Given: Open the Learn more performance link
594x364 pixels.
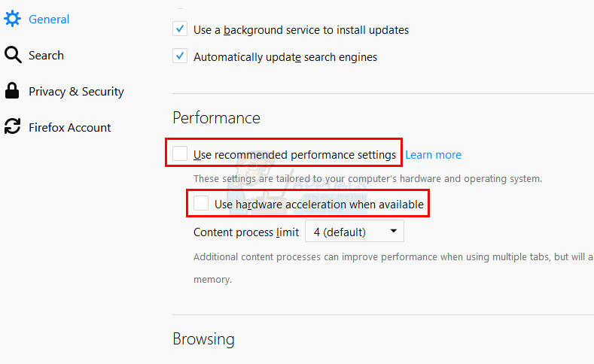Looking at the screenshot, I should pyautogui.click(x=433, y=155).
